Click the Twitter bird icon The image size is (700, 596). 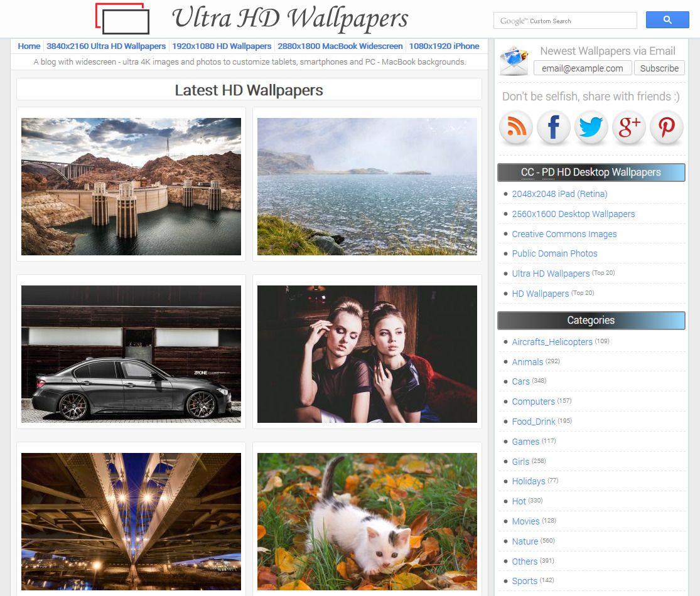(x=591, y=128)
